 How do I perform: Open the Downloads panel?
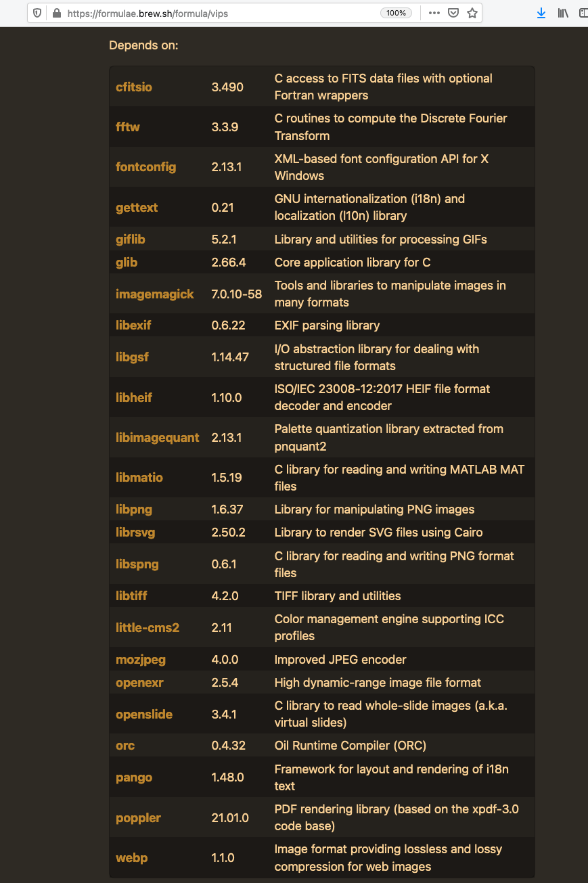[541, 13]
